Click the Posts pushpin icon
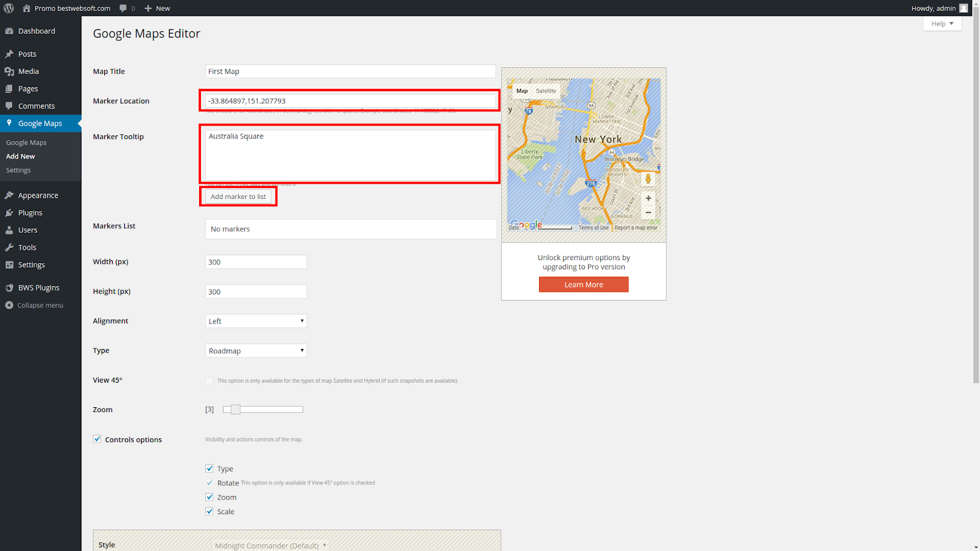Image resolution: width=980 pixels, height=551 pixels. click(9, 54)
